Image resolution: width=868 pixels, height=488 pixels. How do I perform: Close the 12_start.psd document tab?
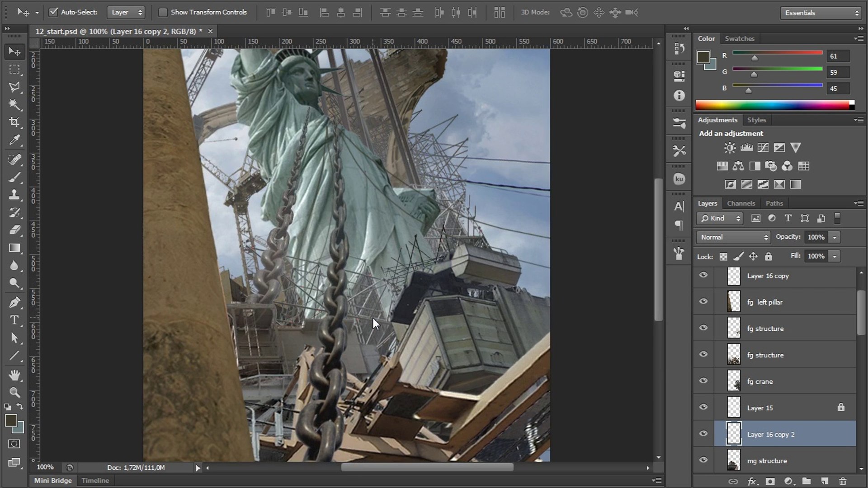tap(210, 31)
